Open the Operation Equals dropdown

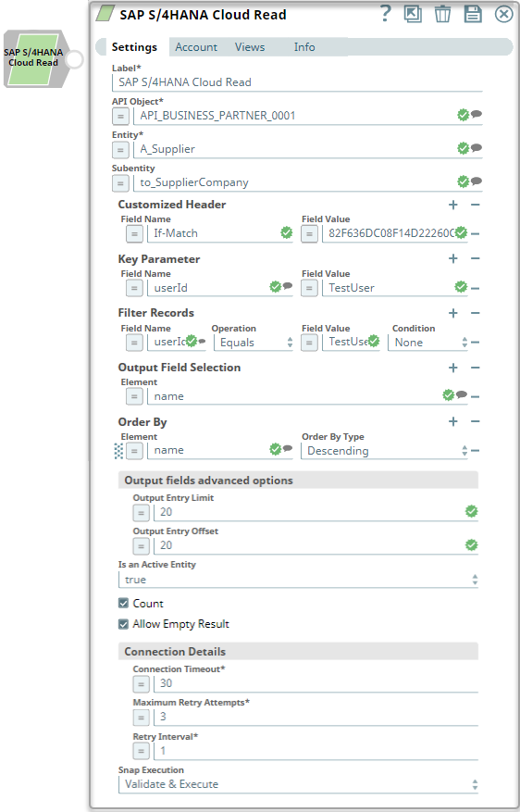click(254, 343)
